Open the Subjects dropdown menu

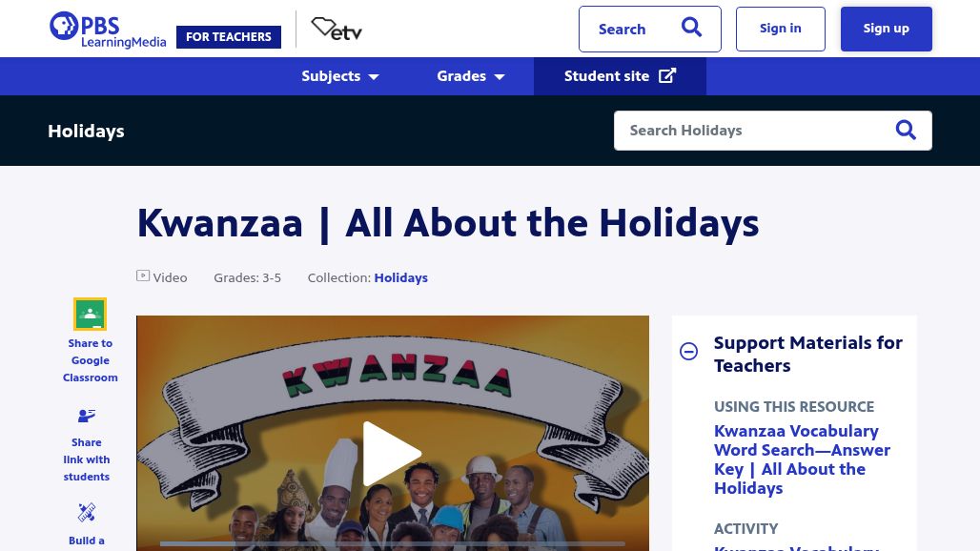(x=340, y=76)
